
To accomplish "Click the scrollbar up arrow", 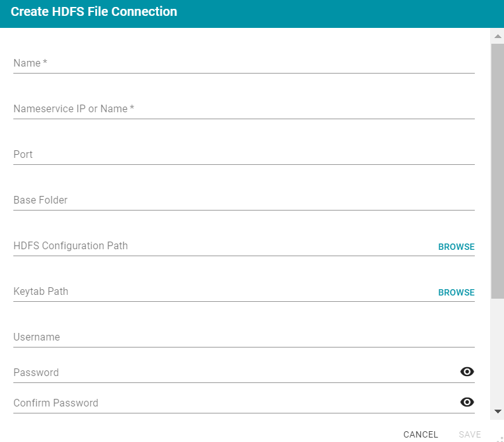I will coord(498,37).
